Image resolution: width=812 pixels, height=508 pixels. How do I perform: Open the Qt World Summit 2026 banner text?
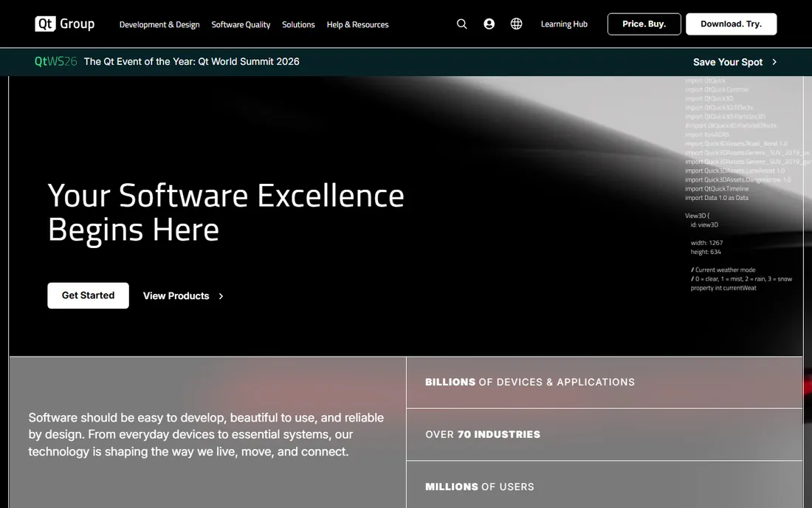192,61
